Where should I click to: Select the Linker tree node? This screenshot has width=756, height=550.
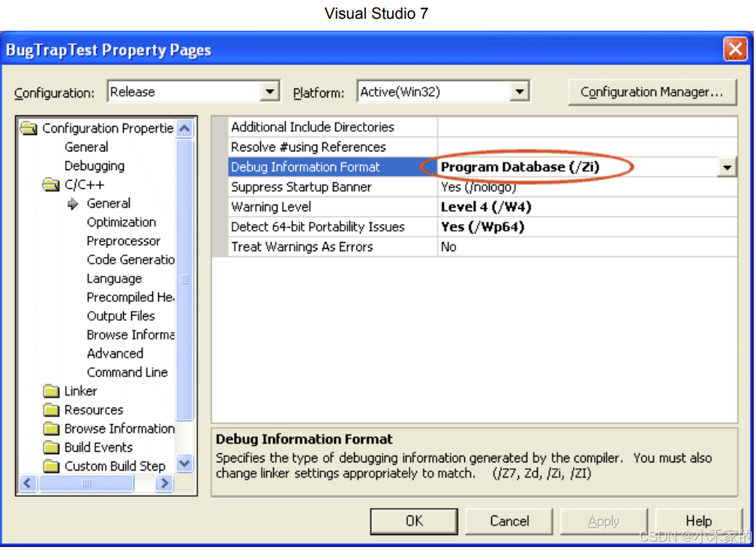tap(81, 391)
